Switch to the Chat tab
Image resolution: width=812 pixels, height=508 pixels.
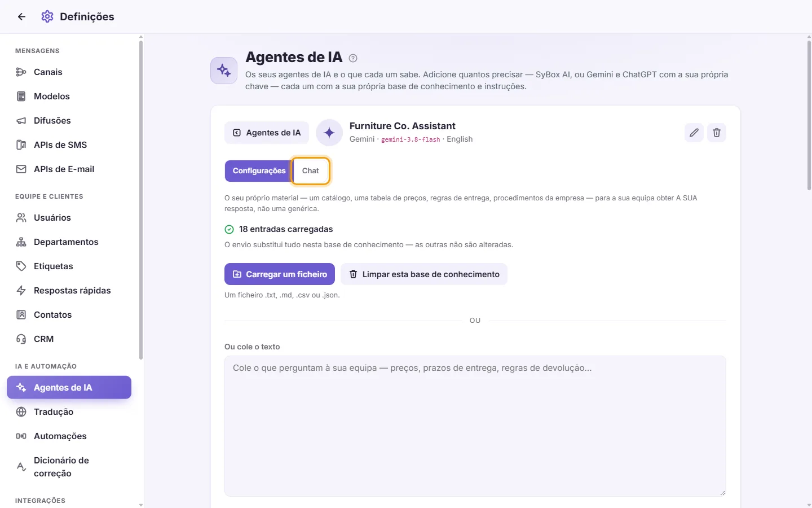[311, 171]
